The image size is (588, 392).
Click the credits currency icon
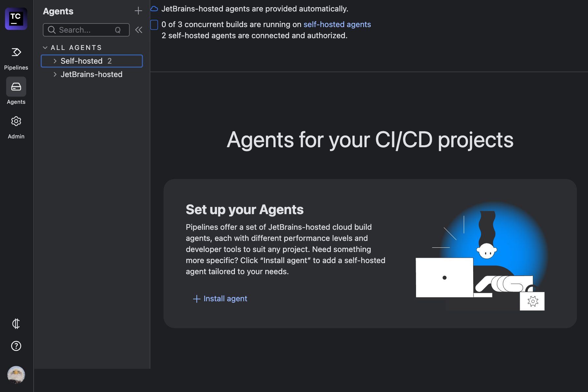point(16,324)
